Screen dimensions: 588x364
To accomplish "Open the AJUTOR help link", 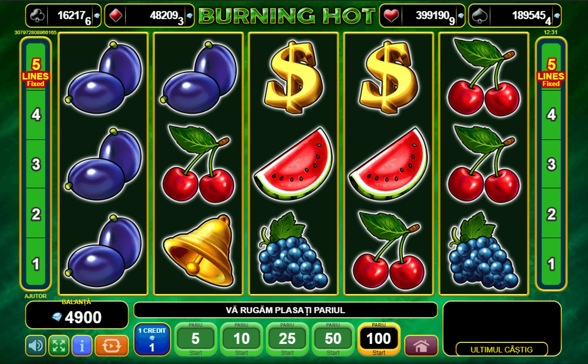I will click(x=36, y=296).
